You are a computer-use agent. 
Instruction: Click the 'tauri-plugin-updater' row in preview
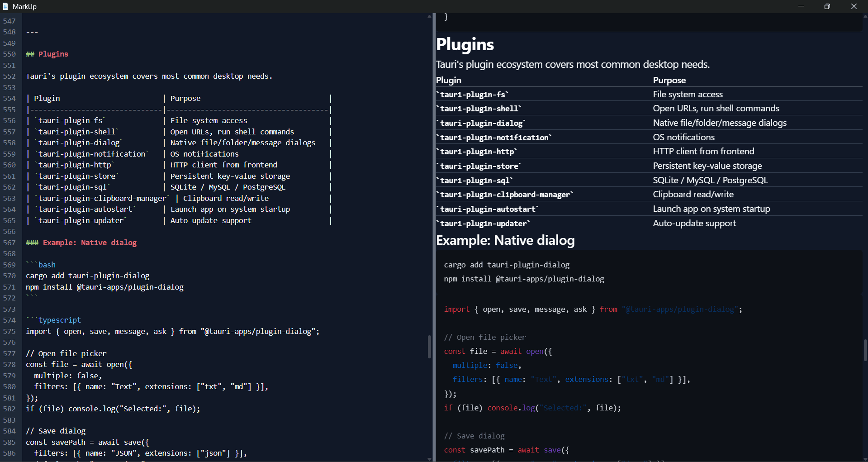click(484, 223)
